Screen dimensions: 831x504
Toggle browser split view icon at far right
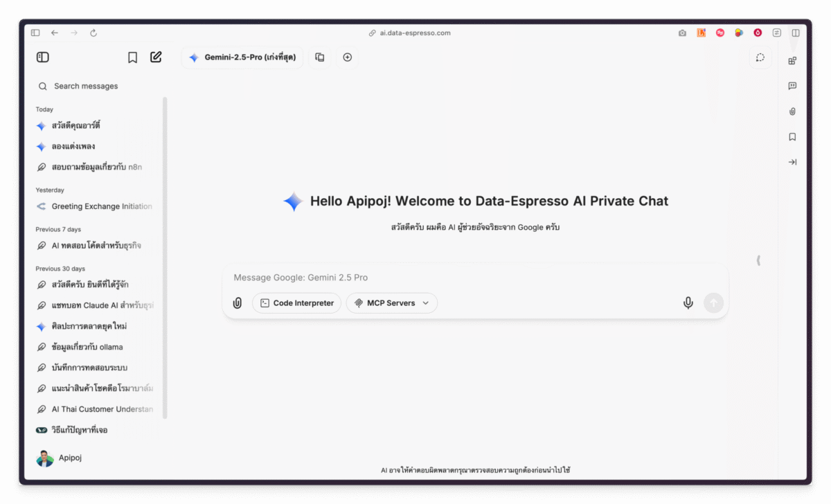pyautogui.click(x=796, y=33)
